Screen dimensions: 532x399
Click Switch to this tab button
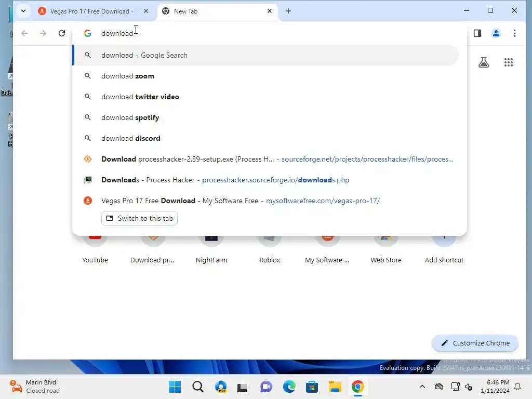click(139, 219)
